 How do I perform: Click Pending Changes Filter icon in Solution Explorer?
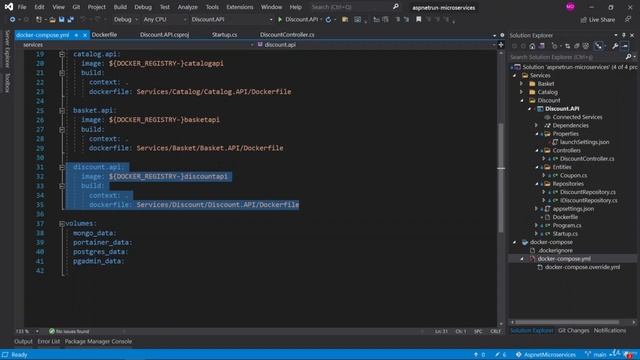[554, 46]
